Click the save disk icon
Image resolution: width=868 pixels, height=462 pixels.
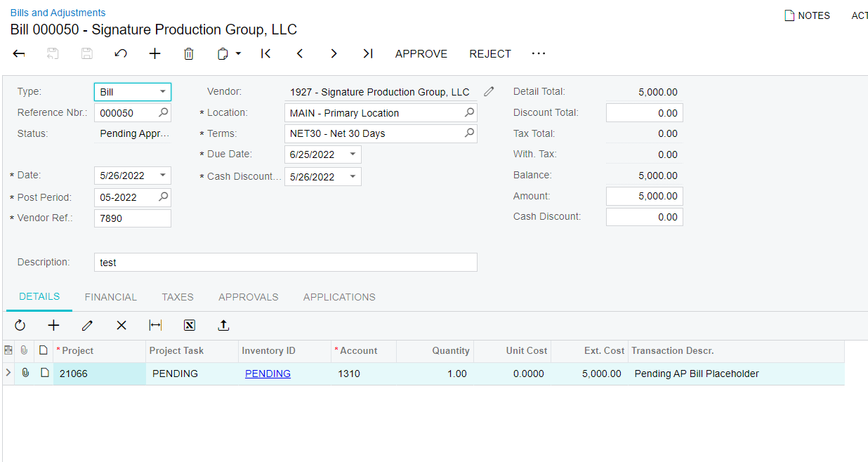click(x=86, y=54)
